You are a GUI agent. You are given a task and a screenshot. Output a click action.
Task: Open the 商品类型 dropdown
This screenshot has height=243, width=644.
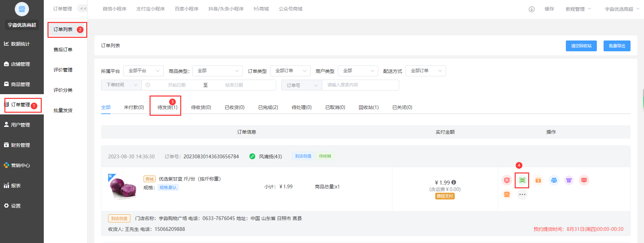point(218,71)
